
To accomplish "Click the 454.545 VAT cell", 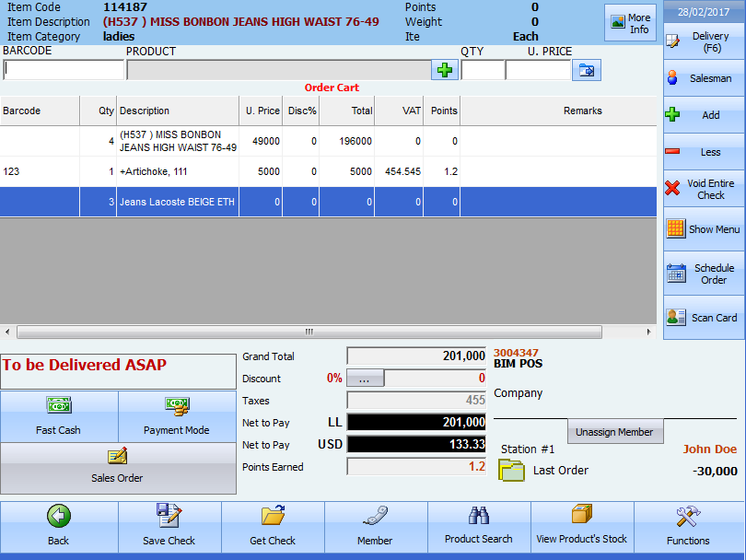I will point(399,171).
